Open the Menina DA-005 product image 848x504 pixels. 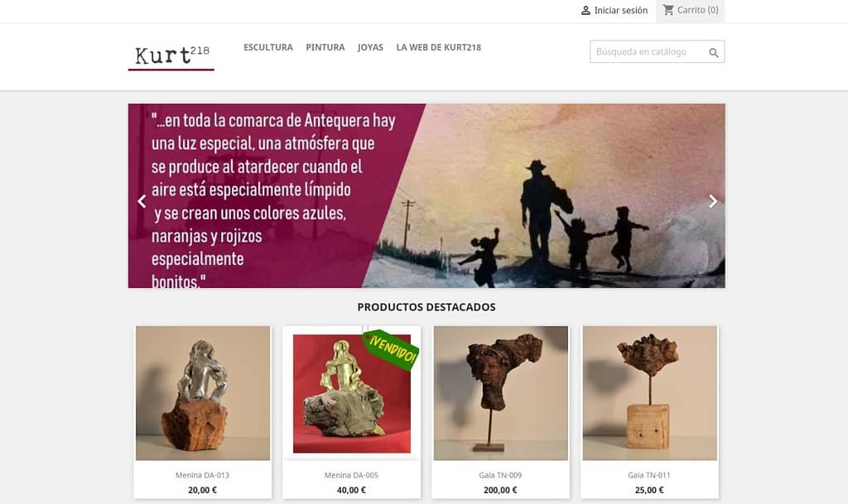[351, 393]
